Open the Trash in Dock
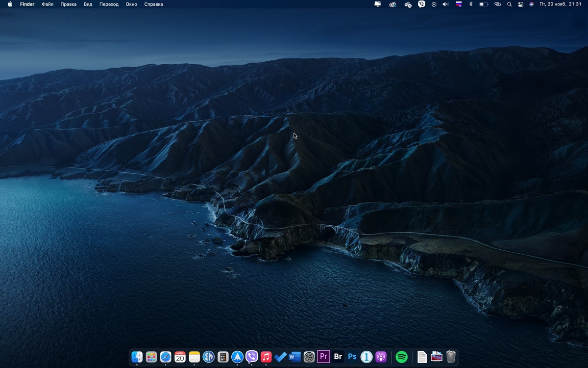The image size is (588, 368). pos(451,357)
